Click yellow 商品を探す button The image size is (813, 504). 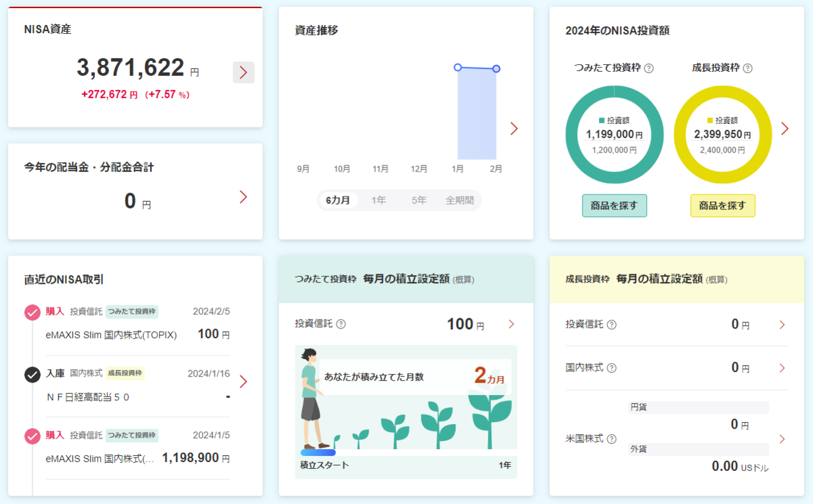pos(723,205)
